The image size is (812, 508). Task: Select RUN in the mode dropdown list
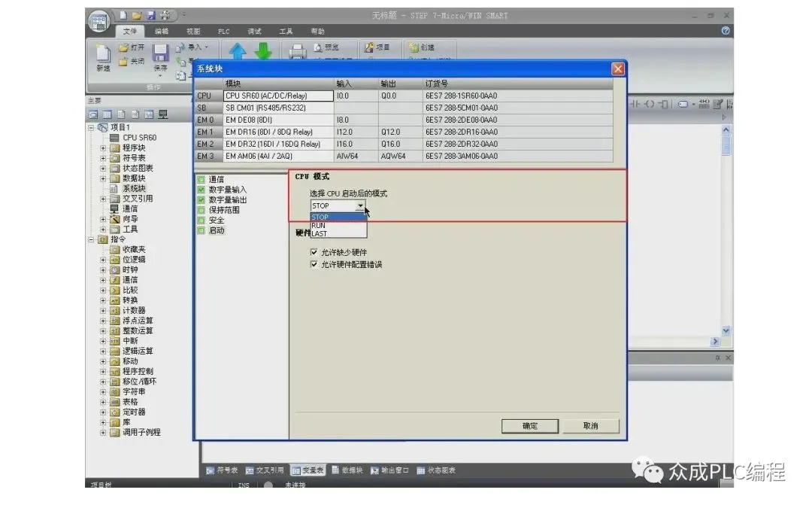pyautogui.click(x=338, y=226)
